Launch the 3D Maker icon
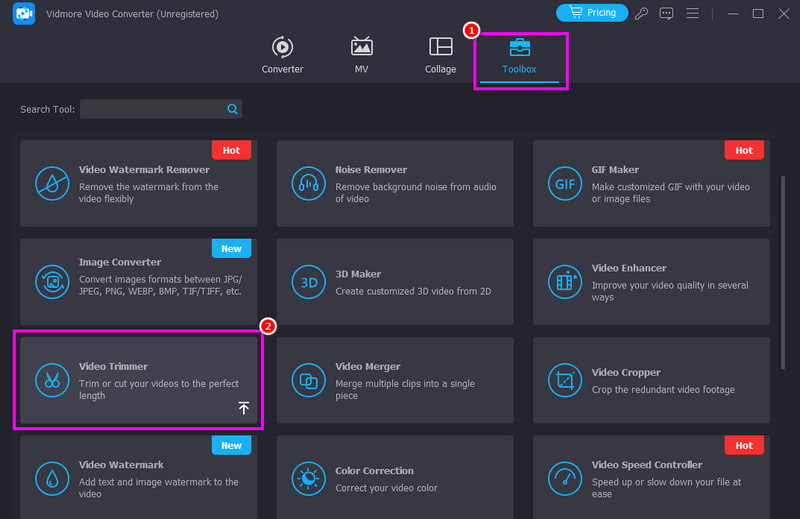This screenshot has height=519, width=800. 308,282
